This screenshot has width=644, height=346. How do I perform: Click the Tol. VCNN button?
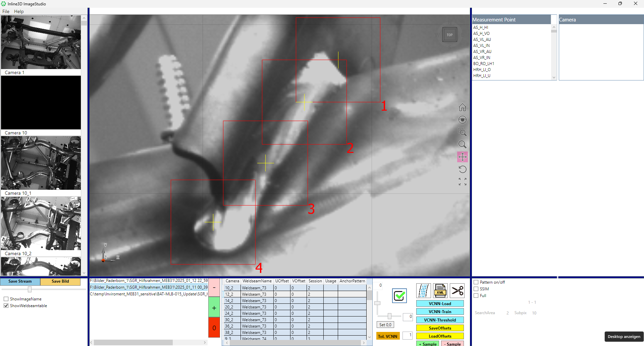coord(388,336)
